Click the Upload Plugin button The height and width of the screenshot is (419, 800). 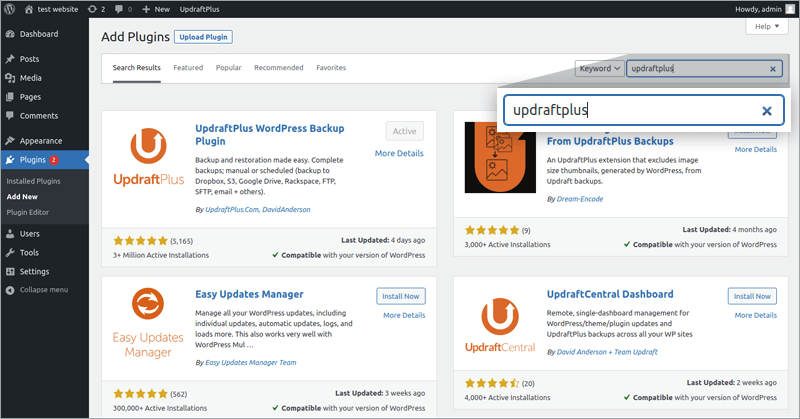[x=204, y=37]
